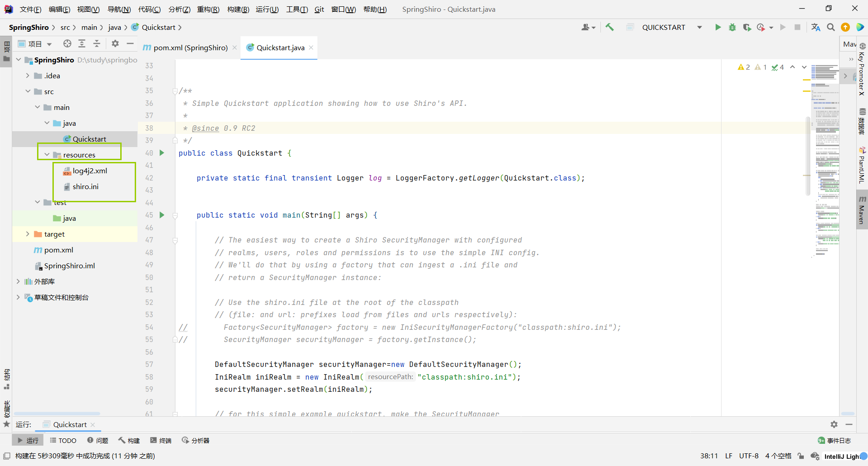Click the warnings count inspection indicator
868x466 pixels.
(x=744, y=67)
